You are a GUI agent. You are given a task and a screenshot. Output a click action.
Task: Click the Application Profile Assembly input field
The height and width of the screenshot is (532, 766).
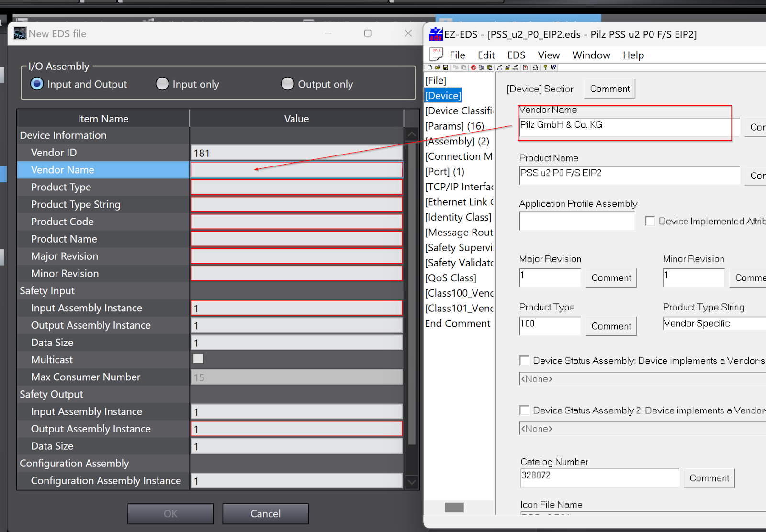[x=577, y=221]
